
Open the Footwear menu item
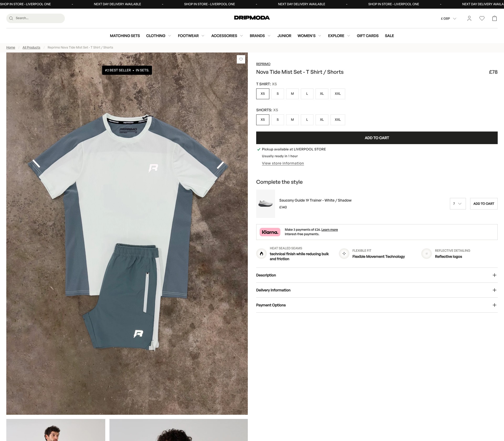click(188, 36)
